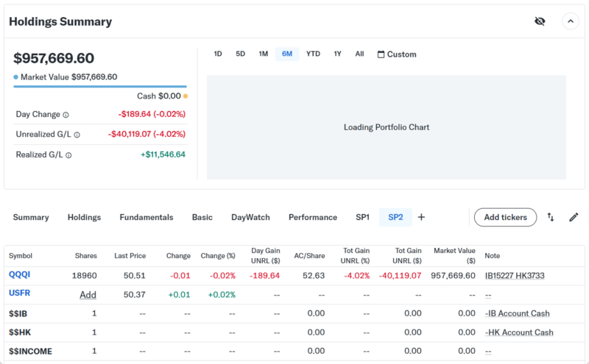Click the Unrealized G/L info icon
The width and height of the screenshot is (589, 364).
tap(77, 135)
